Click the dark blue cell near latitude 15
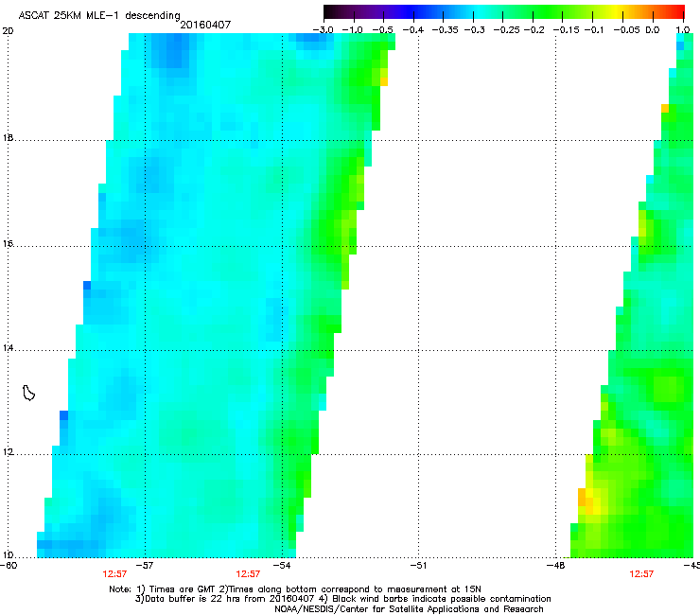Image resolution: width=700 pixels, height=615 pixels. (87, 286)
